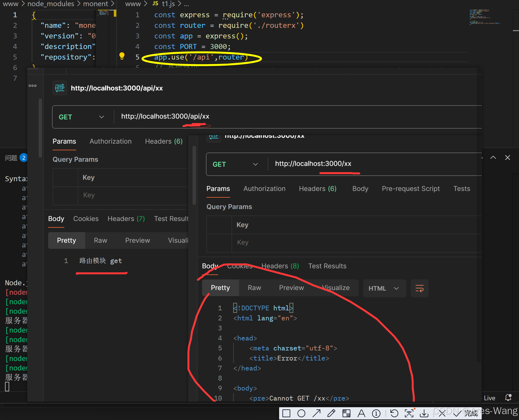Select the numbered step marker tool
Screen dimensions: 519x420
[376, 413]
